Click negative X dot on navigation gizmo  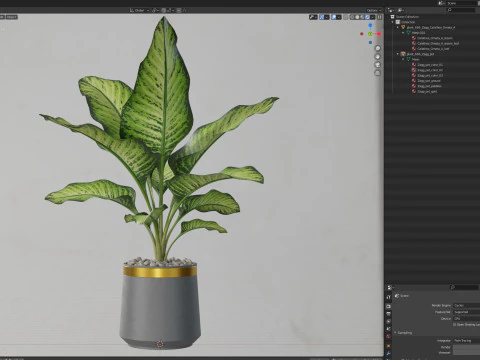(x=362, y=34)
